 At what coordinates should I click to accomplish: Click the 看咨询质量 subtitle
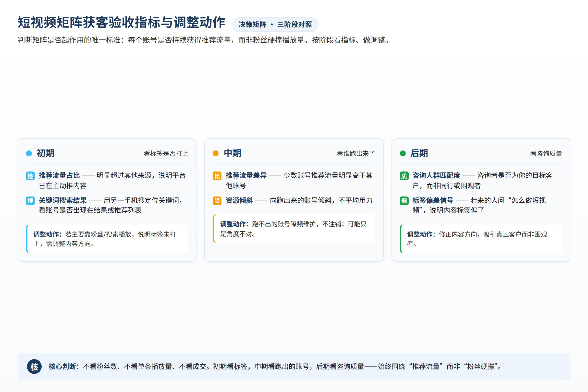pyautogui.click(x=546, y=154)
